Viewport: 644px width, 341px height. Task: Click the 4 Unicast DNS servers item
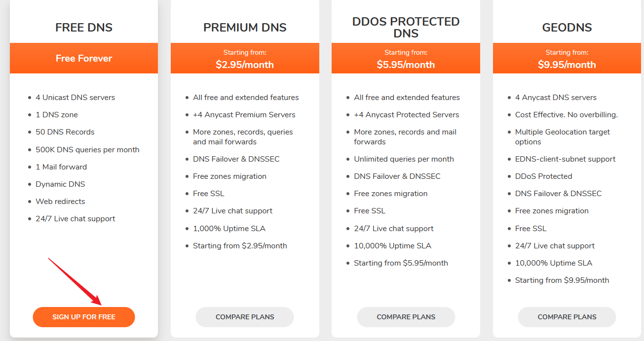[75, 97]
